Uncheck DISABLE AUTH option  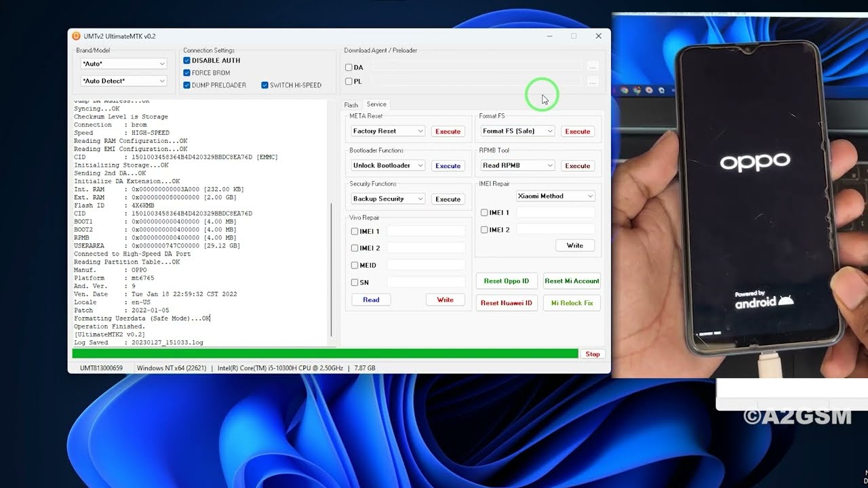pos(186,60)
